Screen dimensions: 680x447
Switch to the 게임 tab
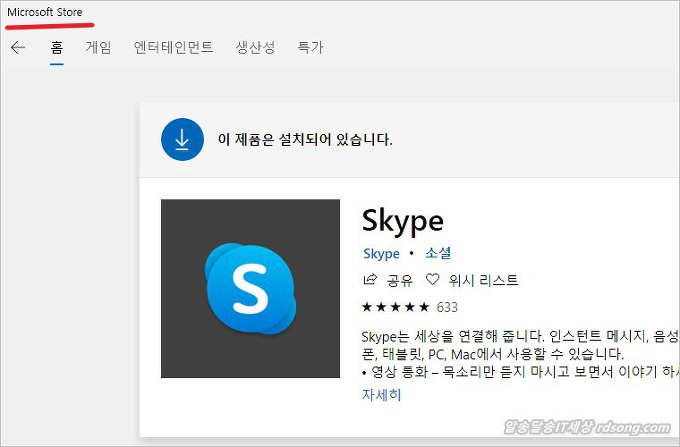(98, 47)
